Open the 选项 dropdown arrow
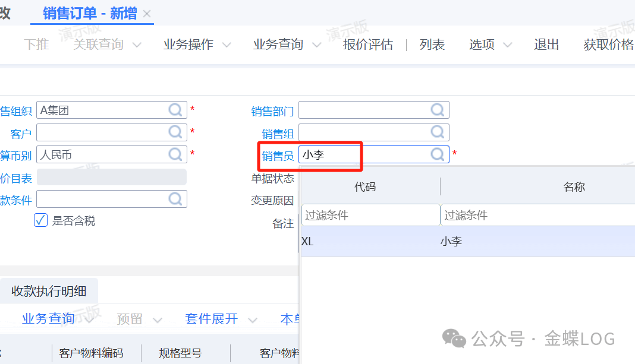 click(x=508, y=45)
